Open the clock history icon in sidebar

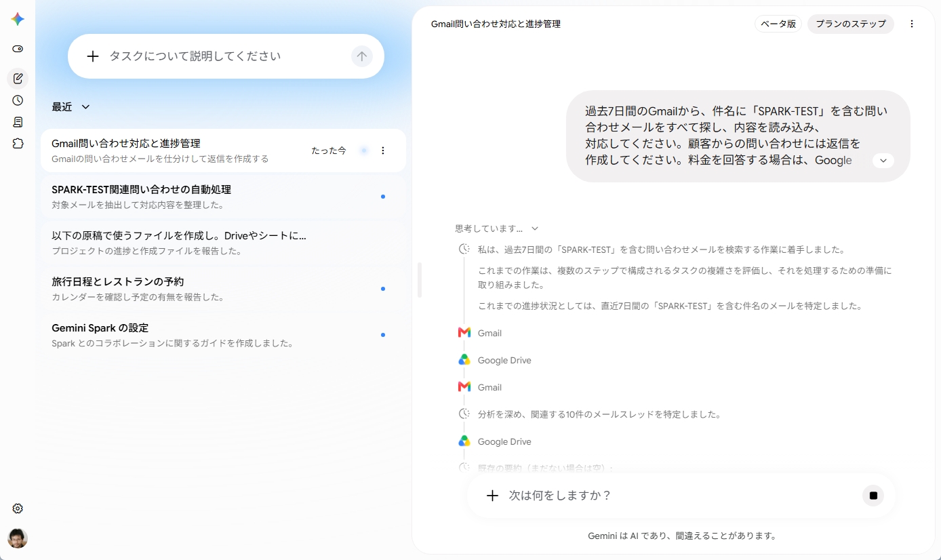pyautogui.click(x=18, y=100)
